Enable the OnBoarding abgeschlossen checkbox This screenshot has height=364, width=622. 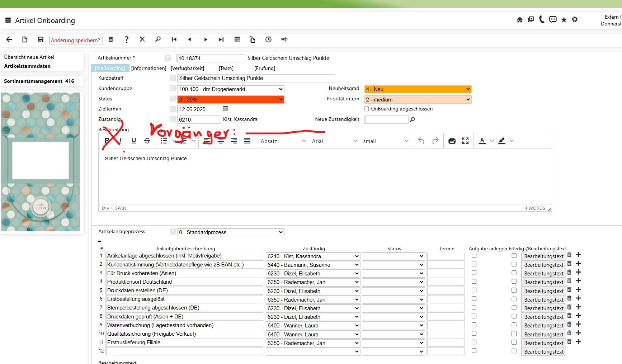tap(367, 109)
